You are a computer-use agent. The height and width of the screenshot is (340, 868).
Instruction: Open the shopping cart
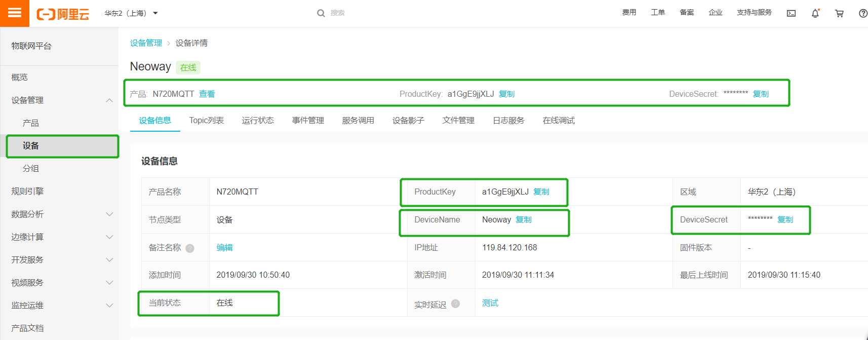(x=839, y=14)
